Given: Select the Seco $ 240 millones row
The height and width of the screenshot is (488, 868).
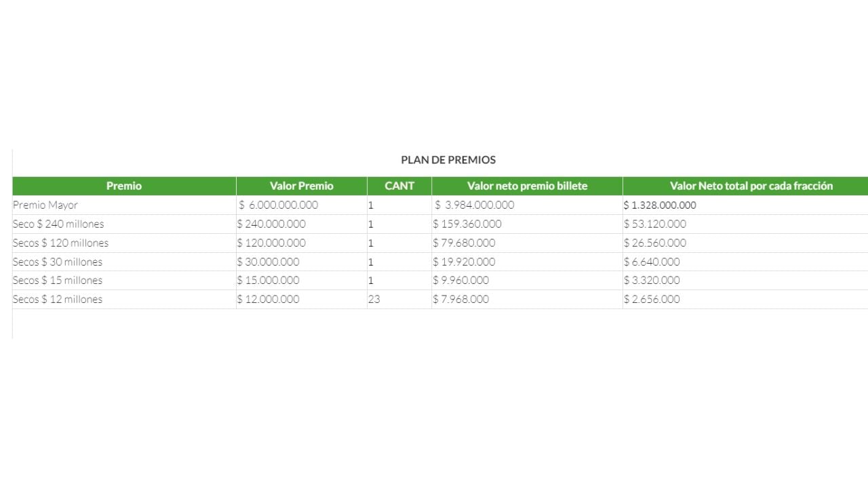Looking at the screenshot, I should click(58, 224).
